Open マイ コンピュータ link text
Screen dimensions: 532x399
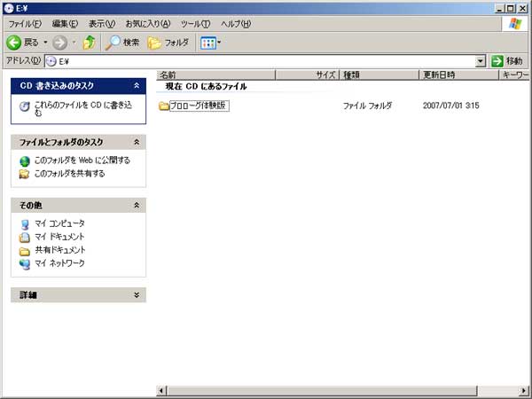coord(59,223)
